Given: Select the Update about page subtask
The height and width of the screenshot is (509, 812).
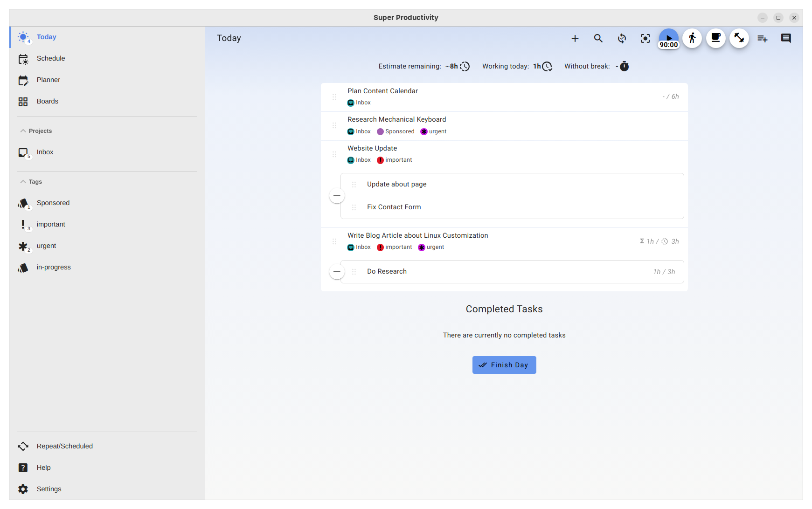Looking at the screenshot, I should click(x=512, y=185).
